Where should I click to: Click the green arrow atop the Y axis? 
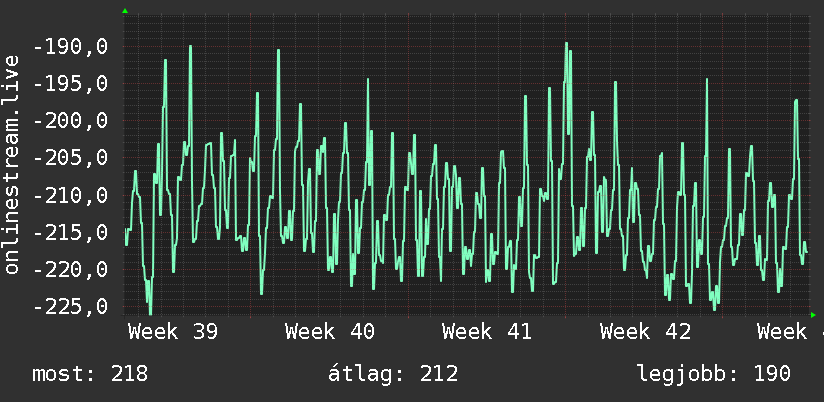tap(125, 11)
